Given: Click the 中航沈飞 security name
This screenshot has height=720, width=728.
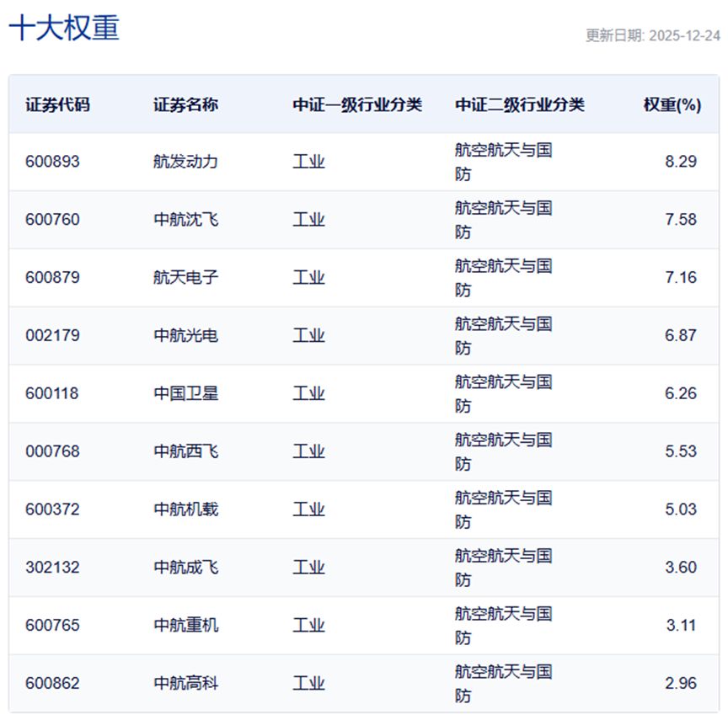Looking at the screenshot, I should click(x=185, y=220).
